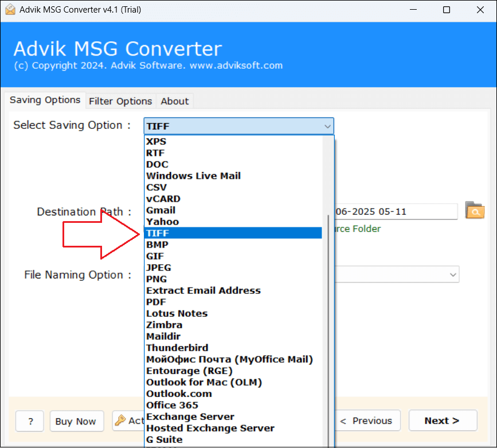Pick Maildir from the dropdown list

(x=233, y=336)
